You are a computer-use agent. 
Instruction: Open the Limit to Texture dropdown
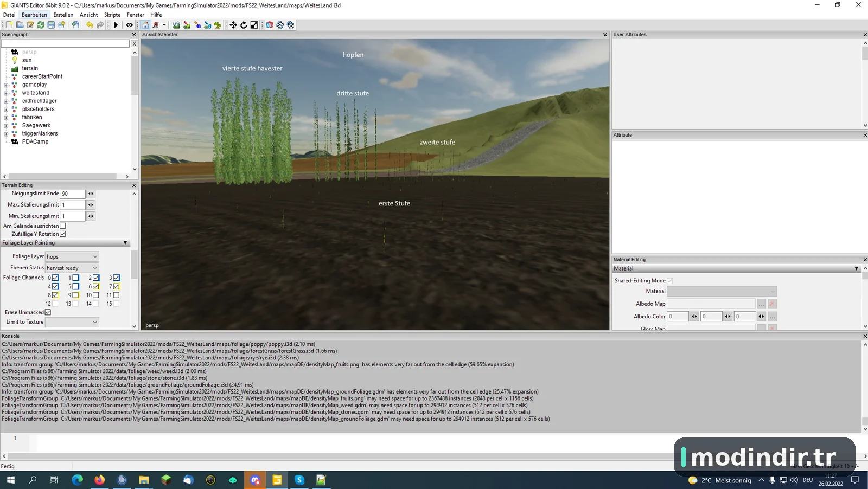72,322
